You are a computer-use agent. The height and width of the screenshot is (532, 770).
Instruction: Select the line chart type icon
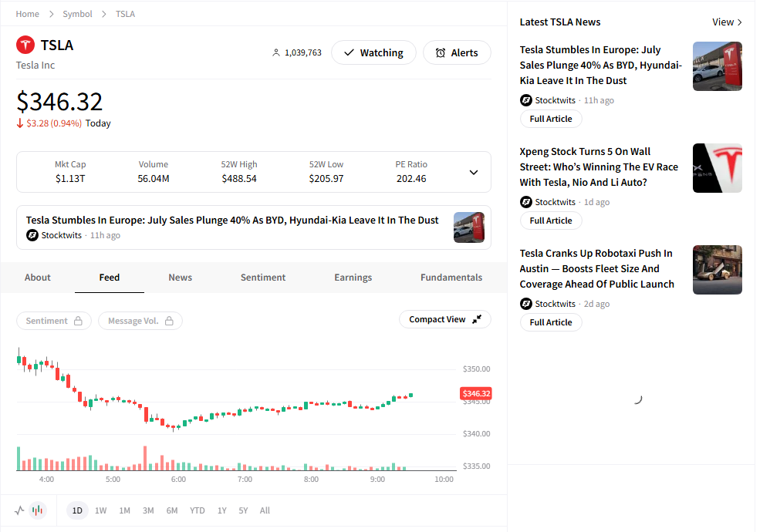point(19,510)
